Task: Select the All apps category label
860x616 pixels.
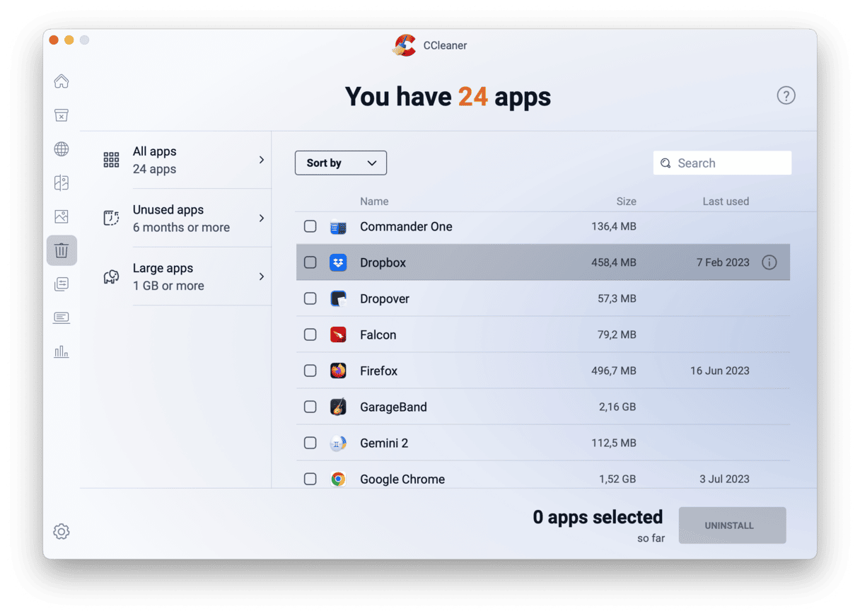Action: click(x=155, y=151)
